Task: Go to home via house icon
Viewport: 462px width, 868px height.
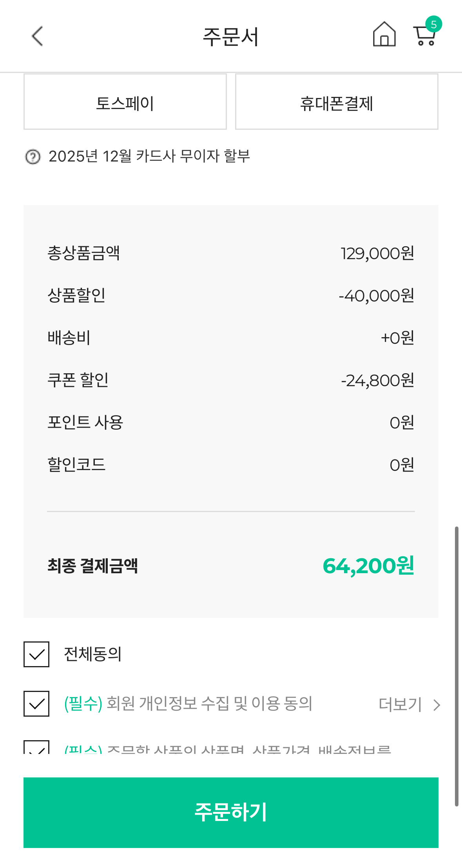Action: [384, 35]
